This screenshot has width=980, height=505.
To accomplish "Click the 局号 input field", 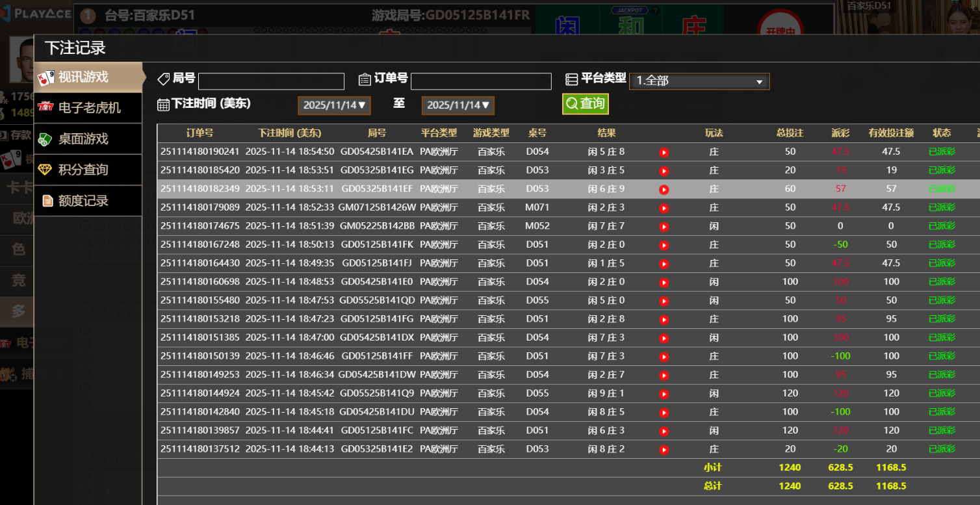I will [x=271, y=81].
